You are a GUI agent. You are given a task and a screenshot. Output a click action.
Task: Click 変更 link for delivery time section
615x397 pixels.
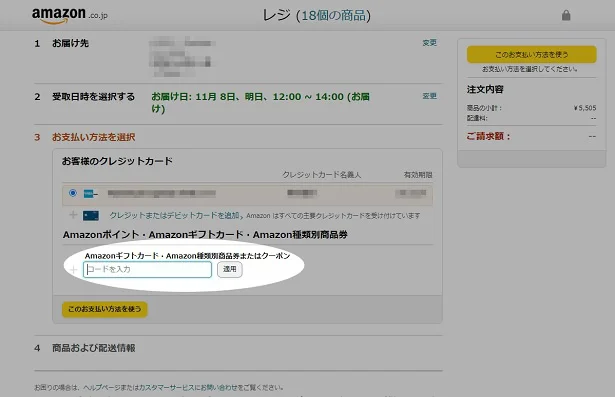[429, 96]
